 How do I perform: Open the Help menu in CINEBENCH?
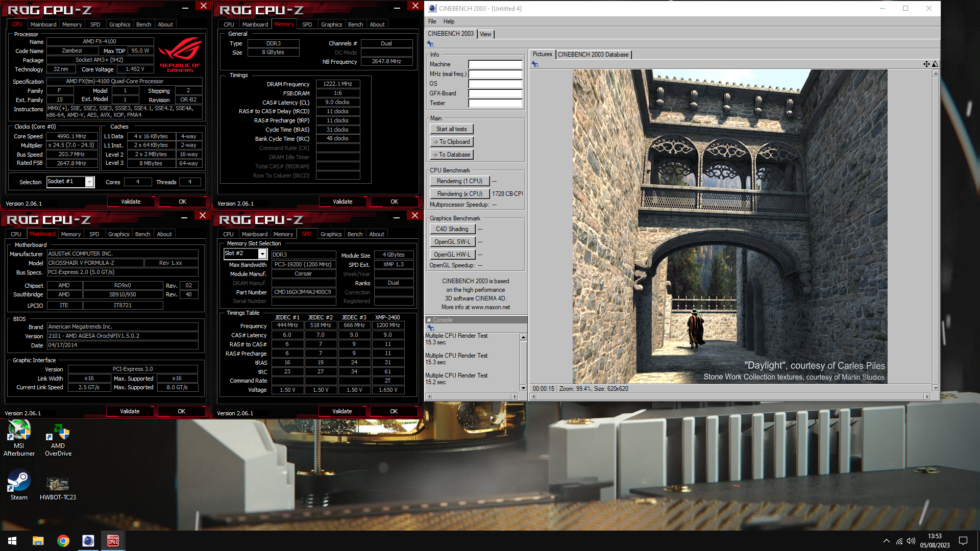(x=449, y=21)
